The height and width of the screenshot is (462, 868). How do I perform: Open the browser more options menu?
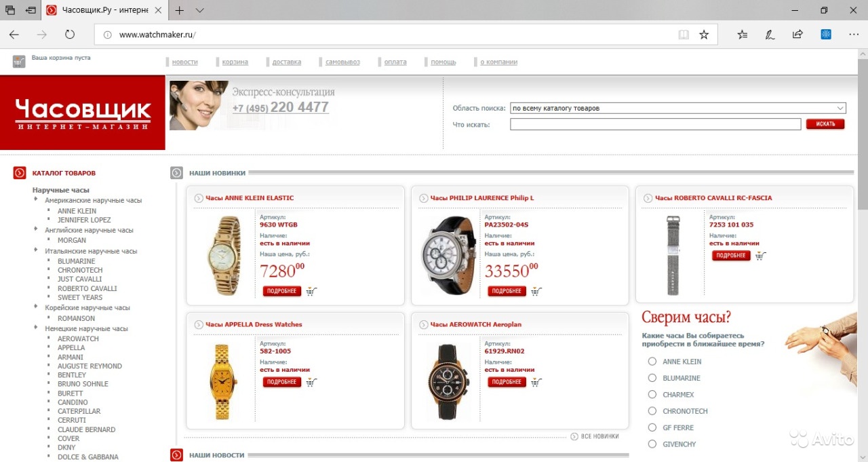click(x=854, y=35)
